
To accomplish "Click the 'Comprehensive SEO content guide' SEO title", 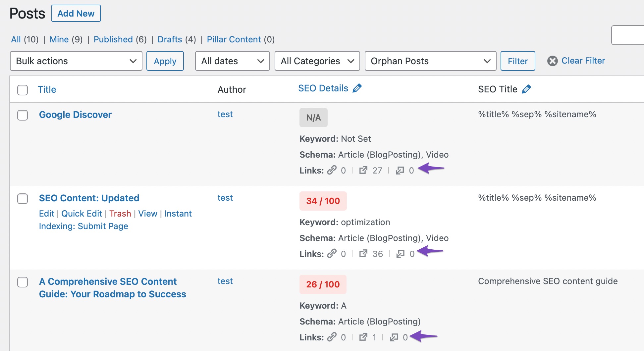I will [548, 281].
